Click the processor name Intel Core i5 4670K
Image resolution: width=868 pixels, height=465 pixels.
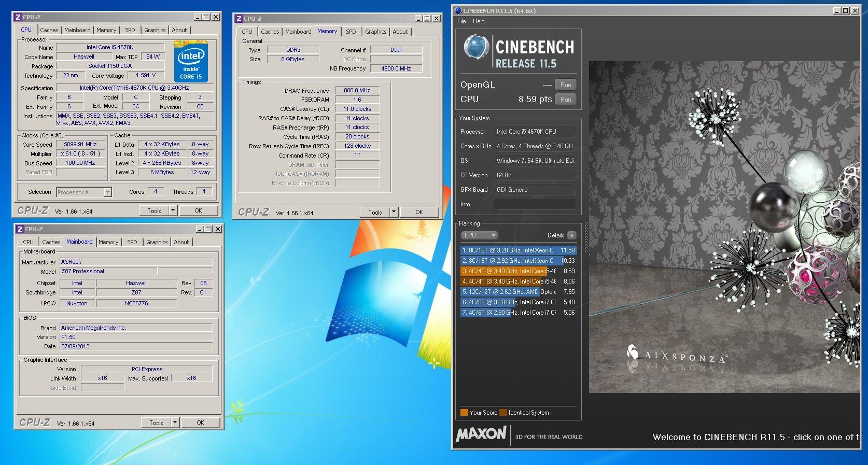click(x=110, y=47)
